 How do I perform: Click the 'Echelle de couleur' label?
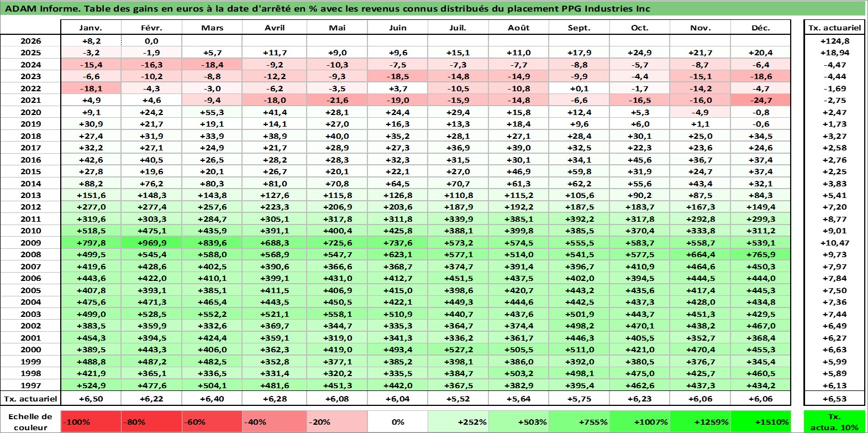[30, 421]
